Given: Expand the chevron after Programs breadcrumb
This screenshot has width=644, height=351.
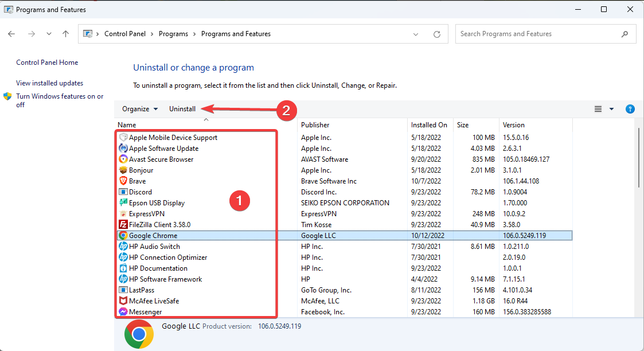Looking at the screenshot, I should pyautogui.click(x=194, y=34).
